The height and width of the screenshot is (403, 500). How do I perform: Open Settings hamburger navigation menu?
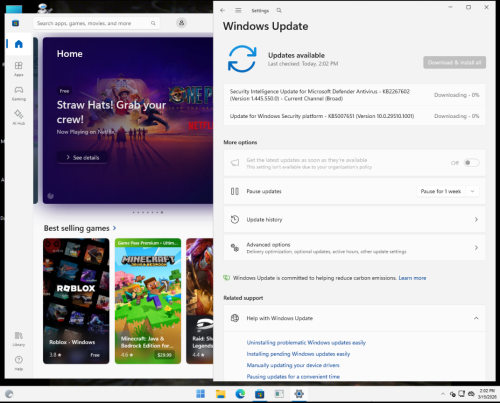238,10
